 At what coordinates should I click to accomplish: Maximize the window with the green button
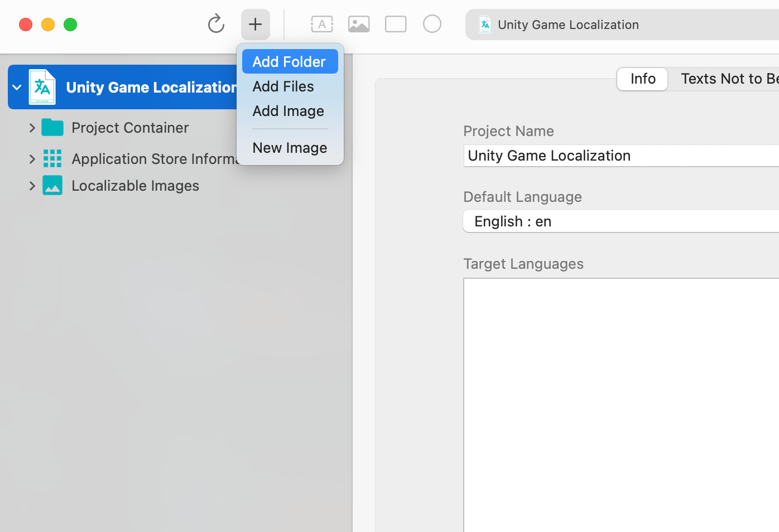pyautogui.click(x=70, y=25)
